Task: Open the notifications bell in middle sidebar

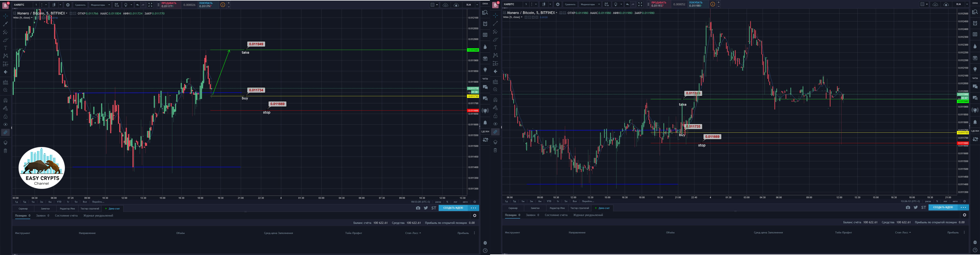Action: (x=485, y=123)
